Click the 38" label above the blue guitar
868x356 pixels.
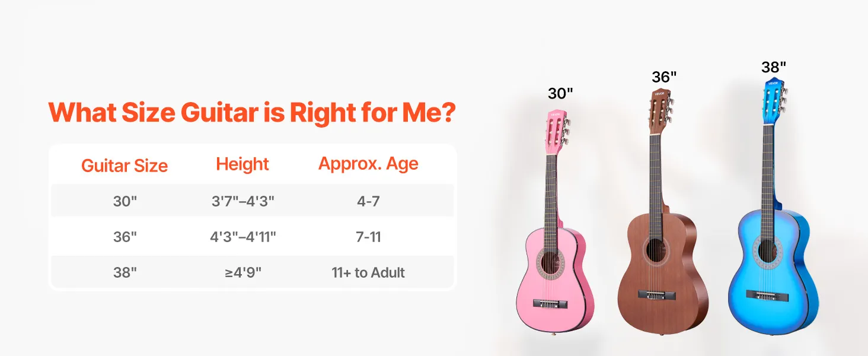[x=773, y=67]
